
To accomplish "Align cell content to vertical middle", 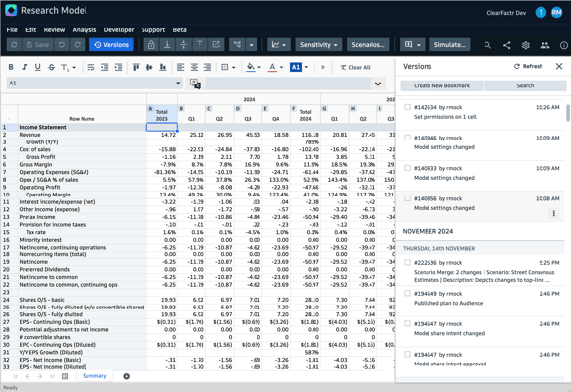I will coord(149,67).
